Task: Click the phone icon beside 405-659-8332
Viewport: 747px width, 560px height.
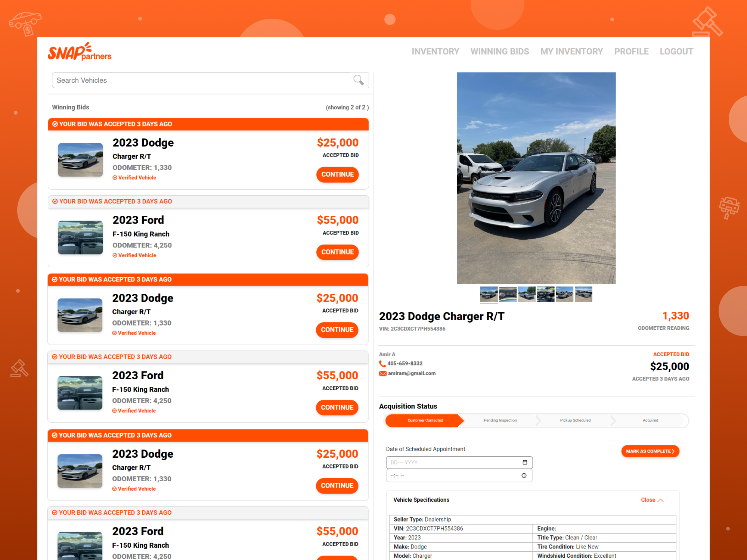Action: (382, 364)
